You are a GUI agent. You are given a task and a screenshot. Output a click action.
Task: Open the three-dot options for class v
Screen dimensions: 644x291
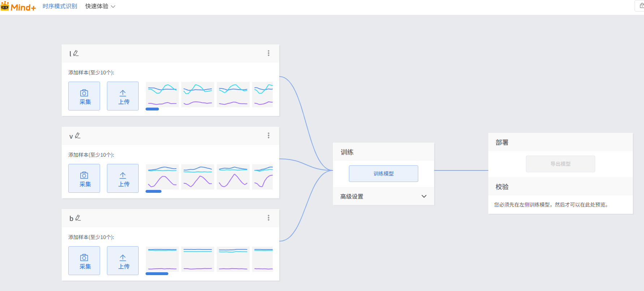pos(268,136)
